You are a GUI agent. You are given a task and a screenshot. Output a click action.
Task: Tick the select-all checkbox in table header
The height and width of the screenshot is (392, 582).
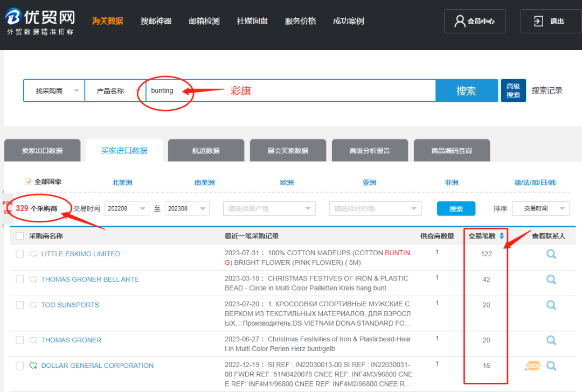point(20,236)
